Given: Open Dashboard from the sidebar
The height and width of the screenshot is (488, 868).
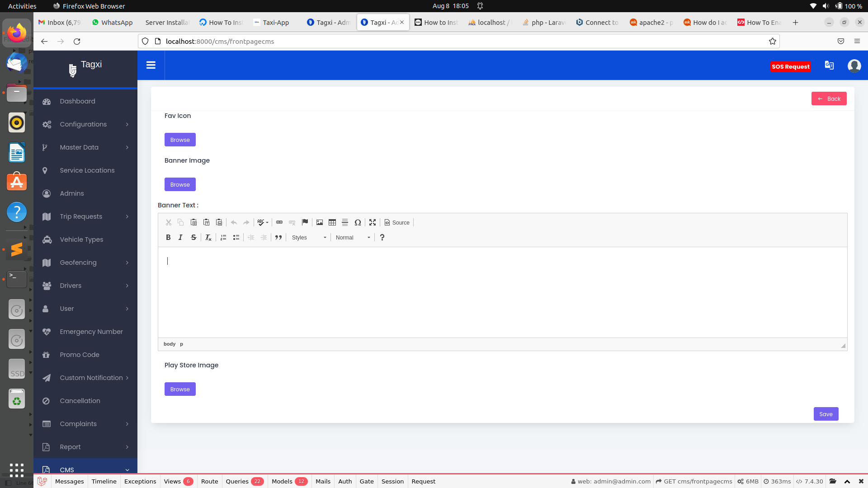Looking at the screenshot, I should pyautogui.click(x=77, y=101).
